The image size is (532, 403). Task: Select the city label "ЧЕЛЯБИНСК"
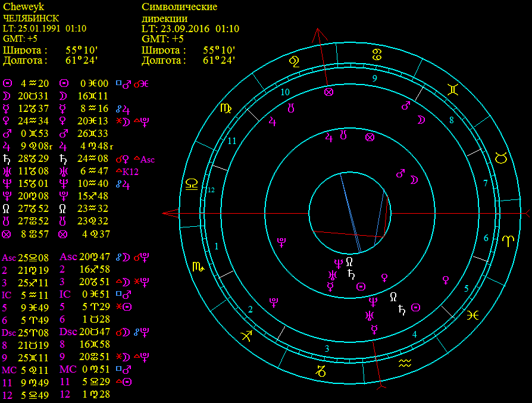point(31,18)
